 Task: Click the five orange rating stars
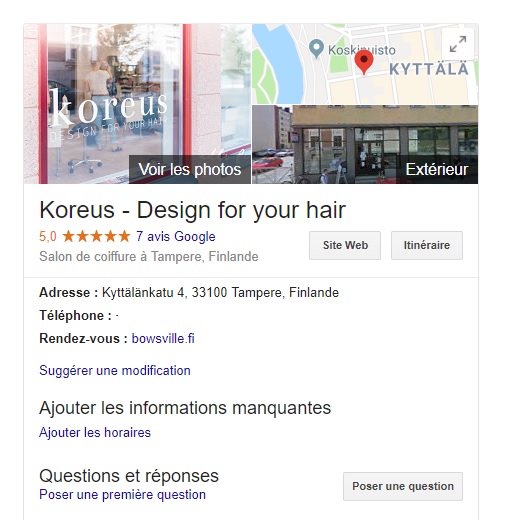click(x=96, y=236)
